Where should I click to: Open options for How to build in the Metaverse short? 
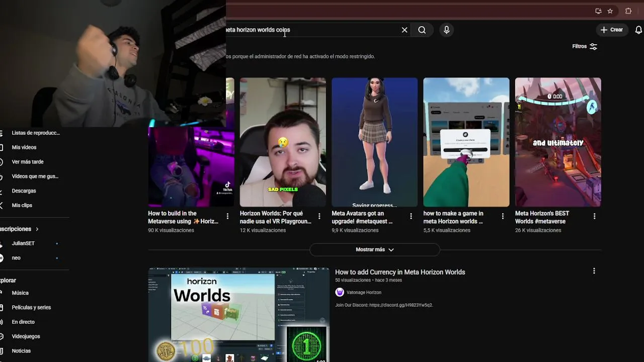coord(227,216)
